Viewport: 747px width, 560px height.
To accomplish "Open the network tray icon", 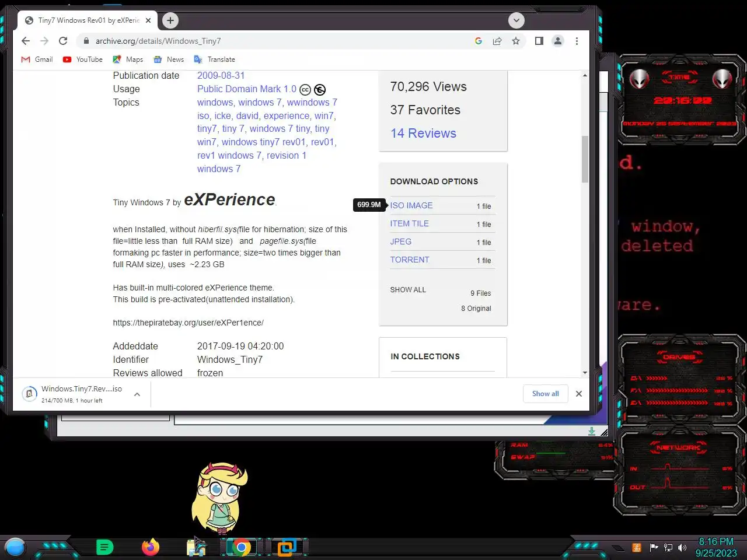I will (668, 547).
